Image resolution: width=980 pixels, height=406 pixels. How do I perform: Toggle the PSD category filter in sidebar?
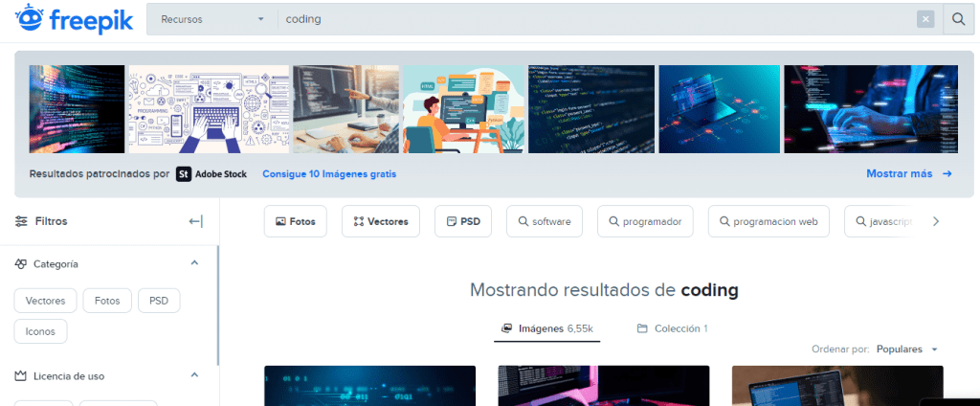159,301
